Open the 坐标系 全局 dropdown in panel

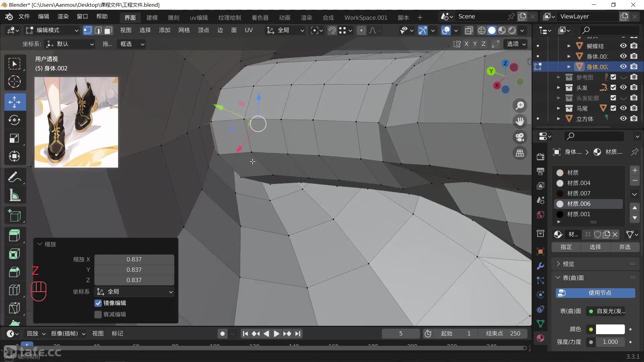[134, 292]
